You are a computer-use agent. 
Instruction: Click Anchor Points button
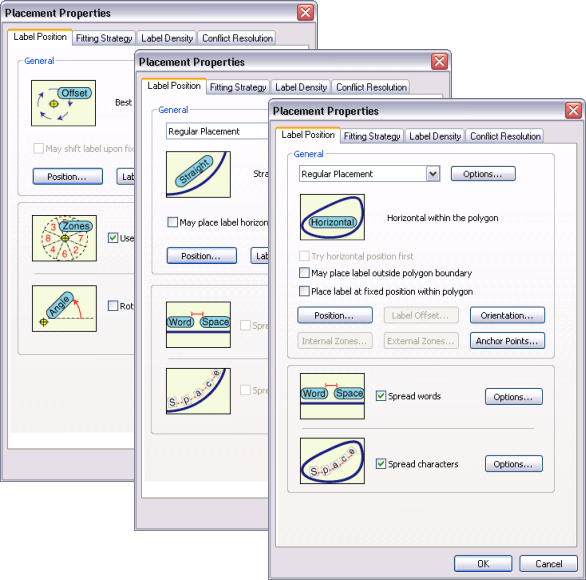[x=507, y=341]
